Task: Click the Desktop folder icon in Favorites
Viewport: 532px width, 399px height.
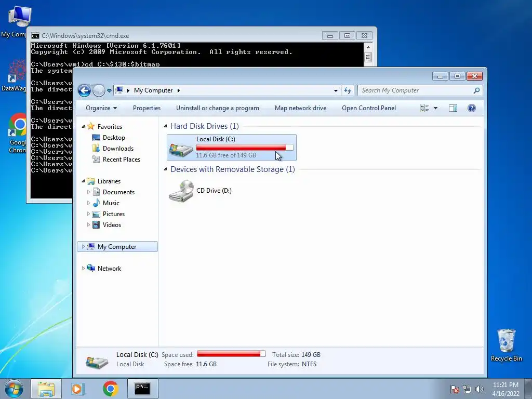Action: (x=96, y=137)
